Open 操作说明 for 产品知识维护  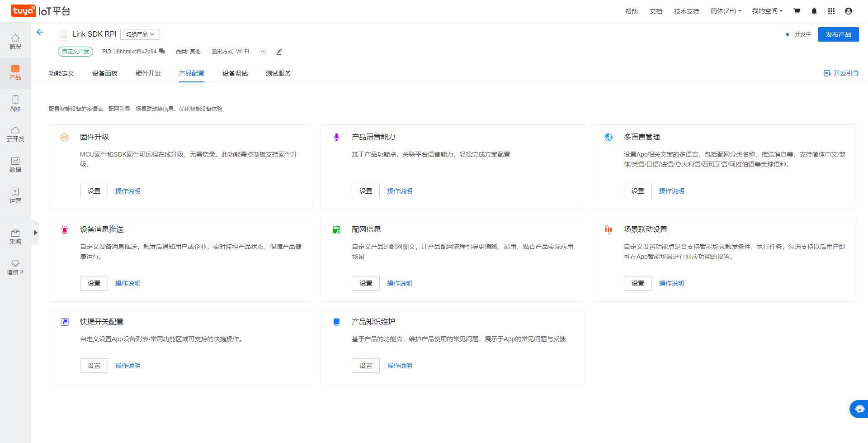coord(400,366)
